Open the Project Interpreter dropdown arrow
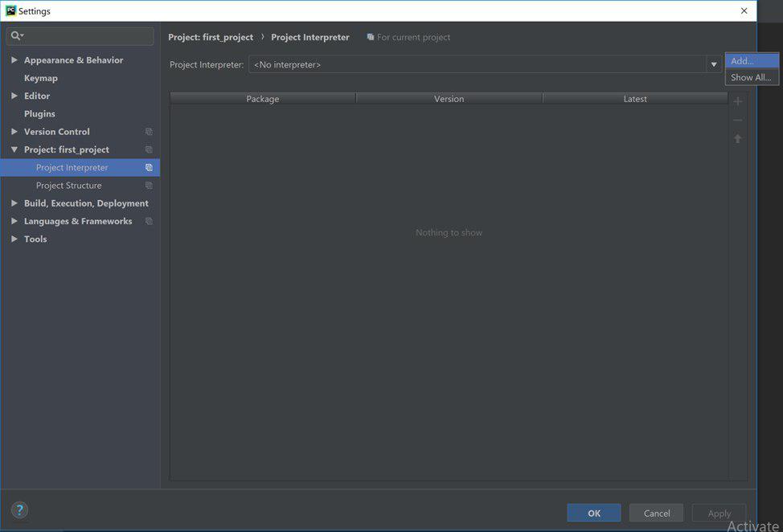Viewport: 783px width, 532px height. 713,64
